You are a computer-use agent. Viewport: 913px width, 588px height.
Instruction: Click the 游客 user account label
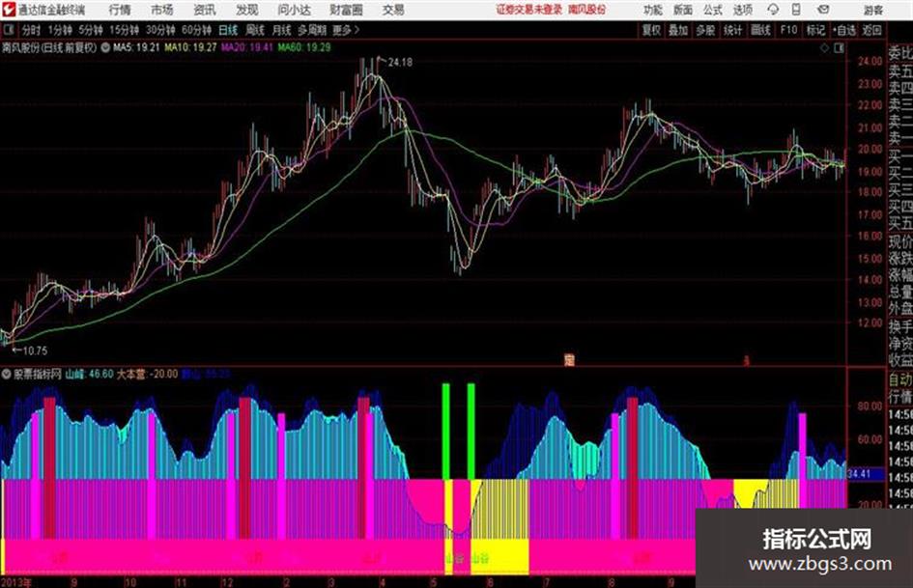coord(872,10)
